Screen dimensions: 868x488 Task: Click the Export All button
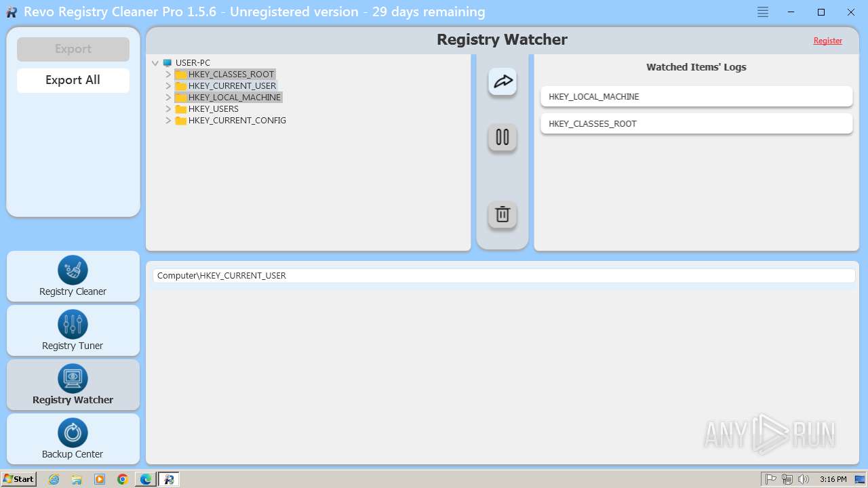(x=73, y=80)
